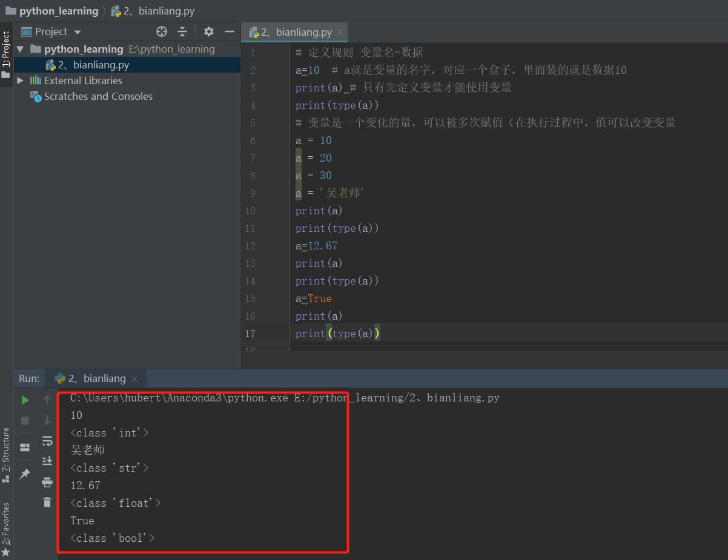Click the Run: panel label

click(x=29, y=378)
